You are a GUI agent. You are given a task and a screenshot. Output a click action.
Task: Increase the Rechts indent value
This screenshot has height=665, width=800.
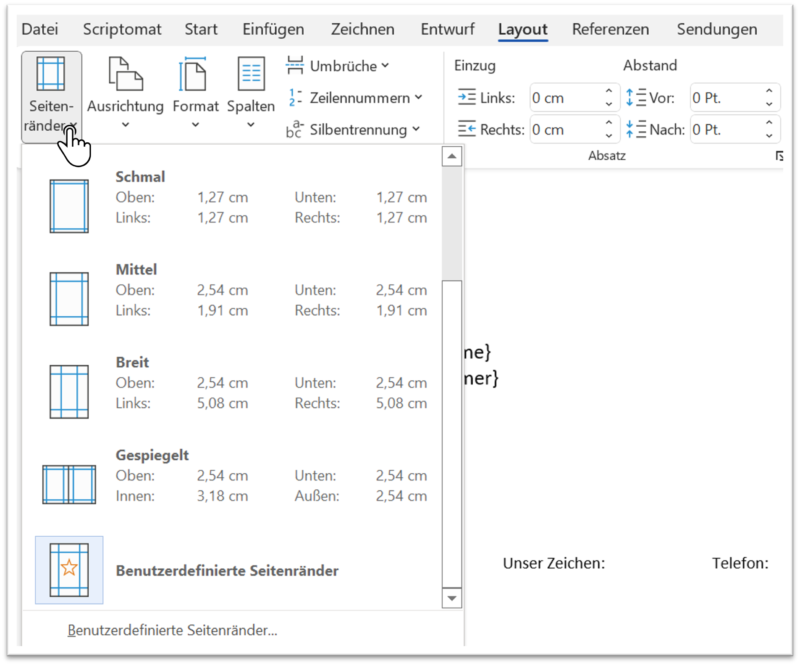609,123
